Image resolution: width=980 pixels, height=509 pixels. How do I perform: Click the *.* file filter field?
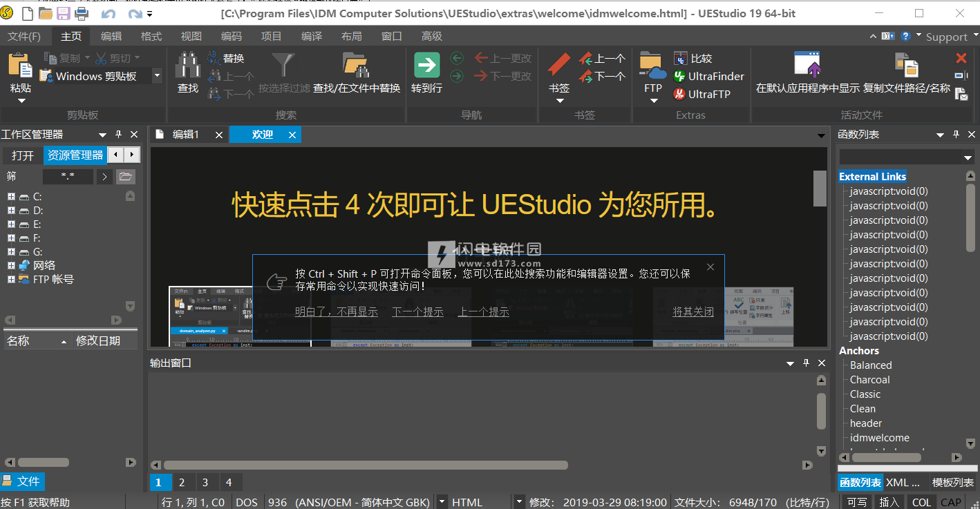click(x=68, y=177)
